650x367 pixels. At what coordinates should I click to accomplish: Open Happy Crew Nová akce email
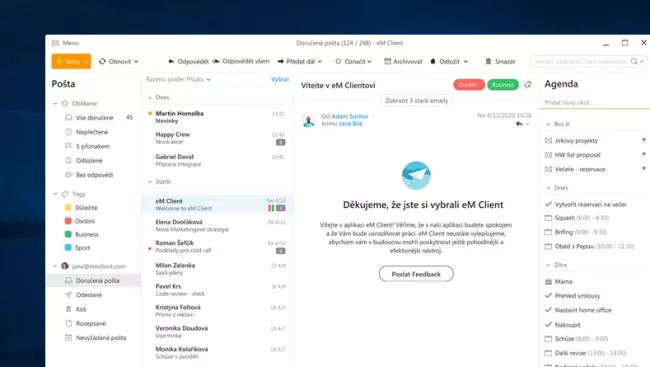coord(217,138)
